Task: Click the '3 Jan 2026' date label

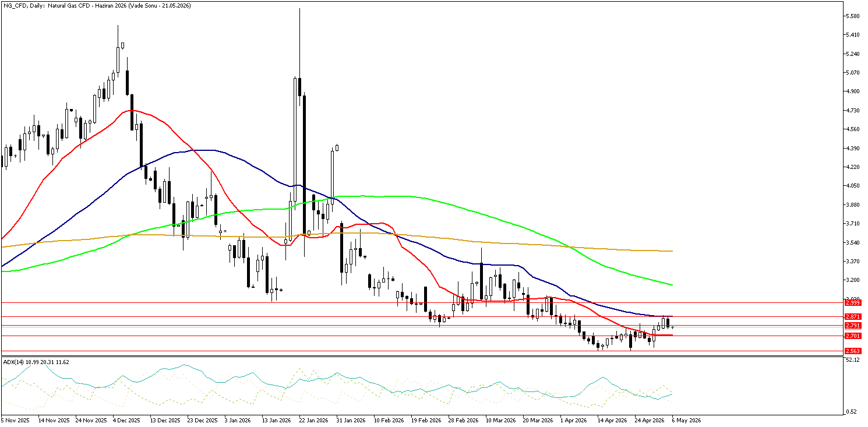Action: click(238, 420)
